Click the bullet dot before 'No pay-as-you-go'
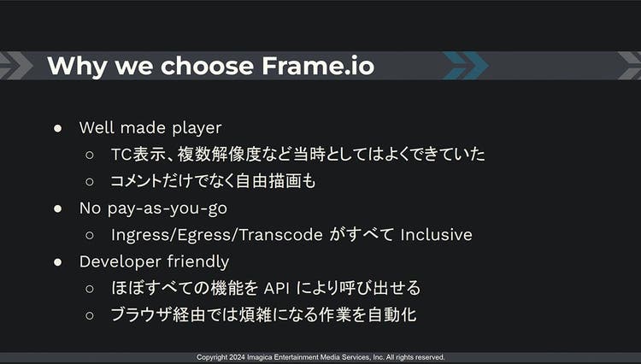The height and width of the screenshot is (364, 641). coord(57,208)
